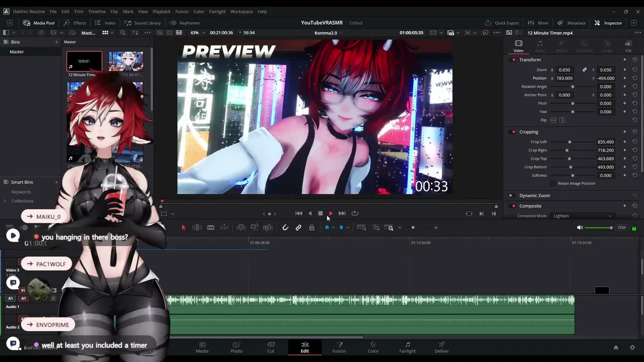Start playback with the red play button
Viewport: 644px width, 362px height.
click(331, 213)
